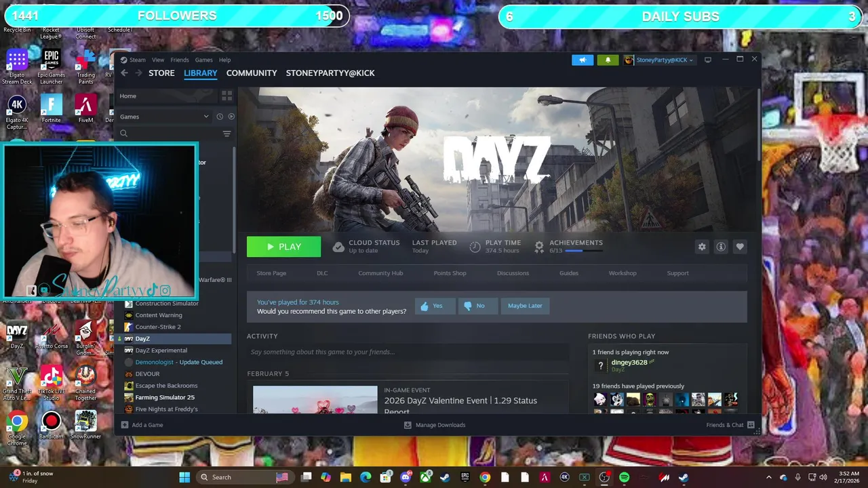Open Epic Games Launcher desktop icon
Screen dimensions: 868x488
coord(51,66)
